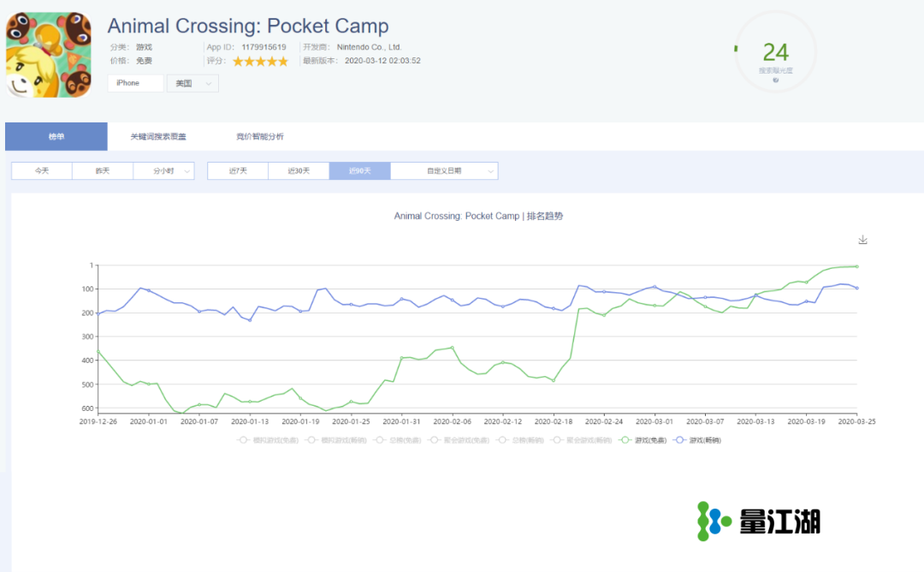Select the 近30天 time range button
Screen dimensions: 924x572
[299, 171]
